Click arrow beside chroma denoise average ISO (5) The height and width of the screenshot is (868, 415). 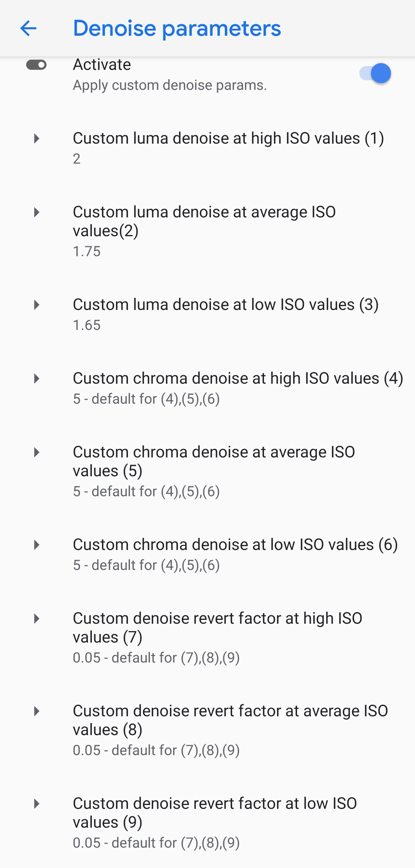pyautogui.click(x=37, y=452)
